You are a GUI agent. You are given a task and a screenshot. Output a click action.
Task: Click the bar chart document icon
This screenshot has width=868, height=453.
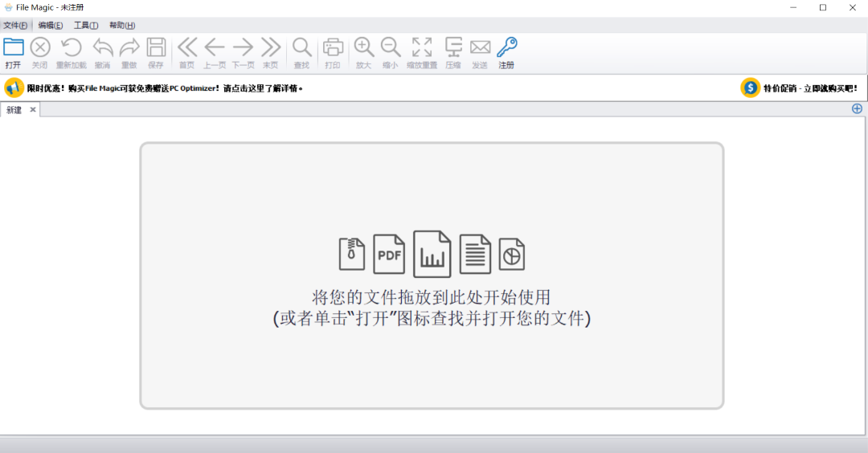click(432, 254)
